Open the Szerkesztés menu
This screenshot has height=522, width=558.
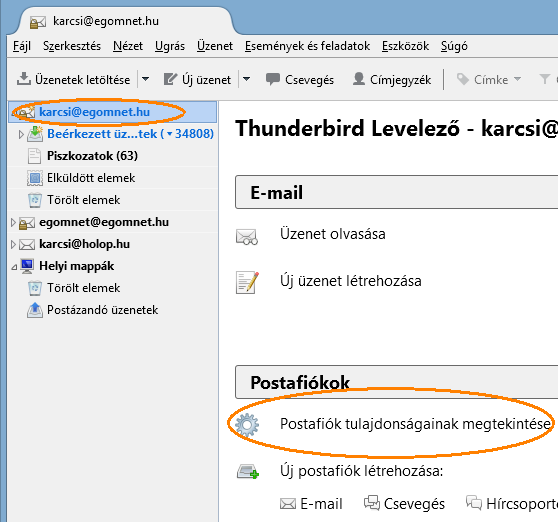(72, 46)
